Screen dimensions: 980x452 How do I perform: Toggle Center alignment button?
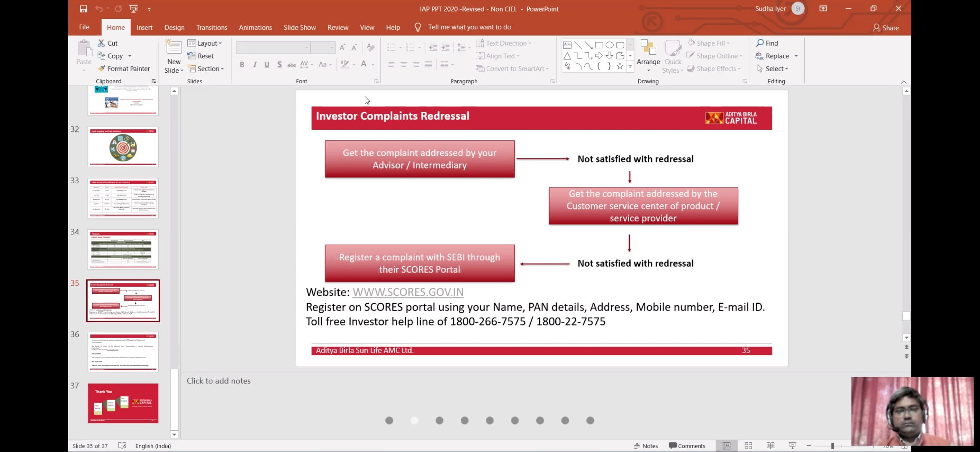click(404, 64)
